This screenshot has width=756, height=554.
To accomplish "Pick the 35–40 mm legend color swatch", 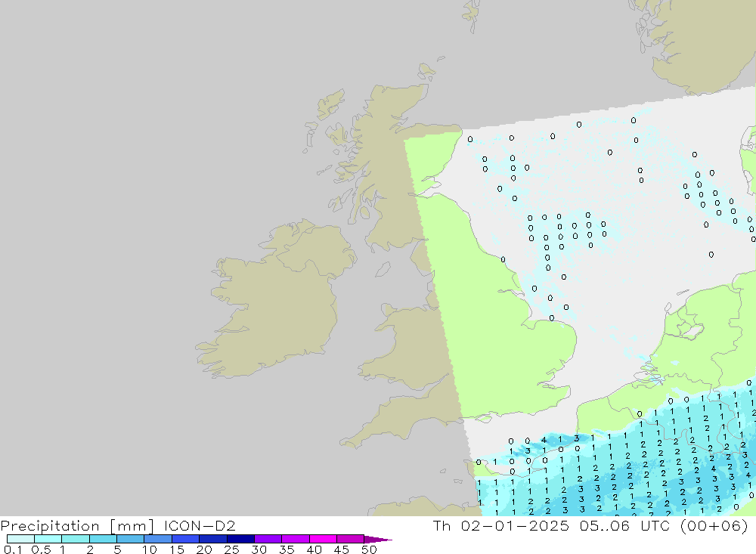I will 296,539.
